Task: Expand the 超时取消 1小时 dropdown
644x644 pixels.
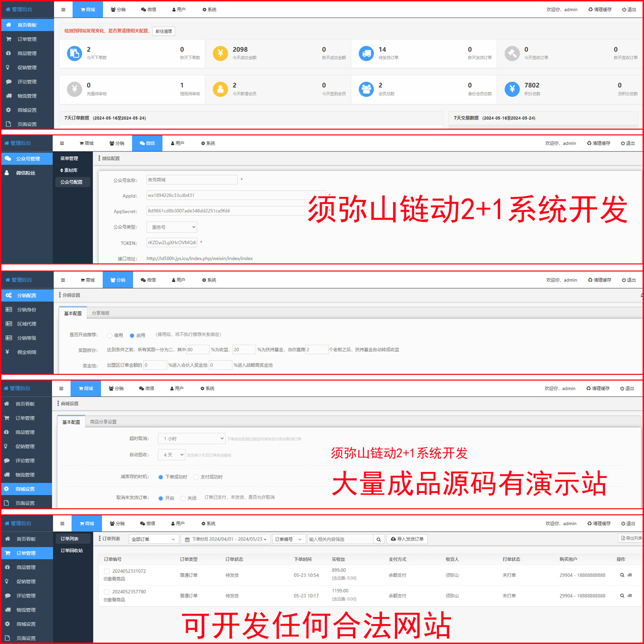Action: 191,438
